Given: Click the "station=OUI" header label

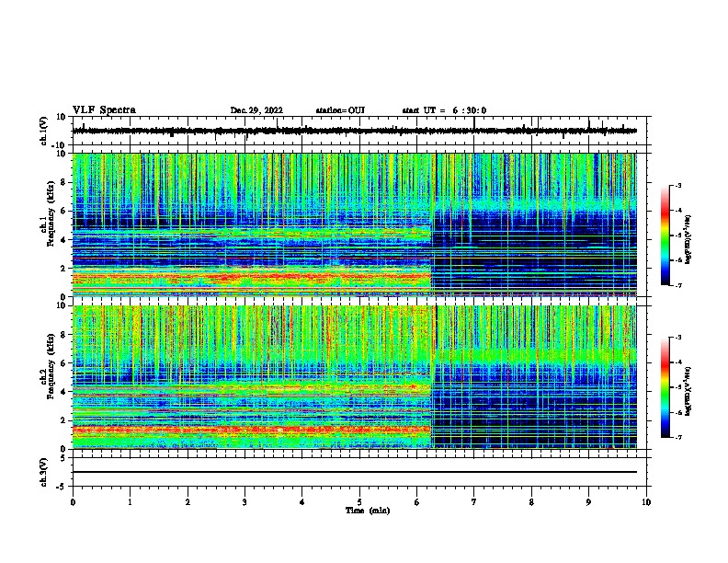Looking at the screenshot, I should tap(340, 110).
